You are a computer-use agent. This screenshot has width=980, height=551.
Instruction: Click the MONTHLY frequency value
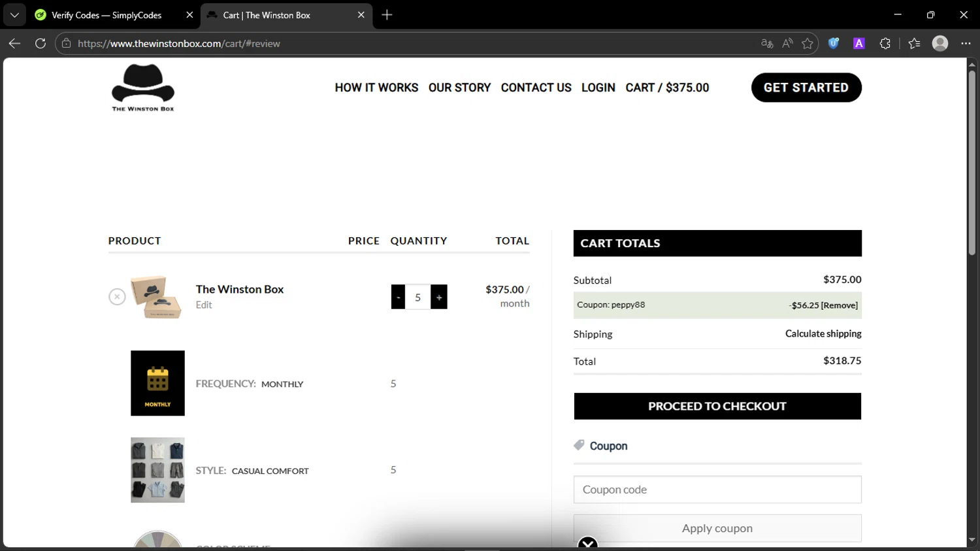[282, 384]
